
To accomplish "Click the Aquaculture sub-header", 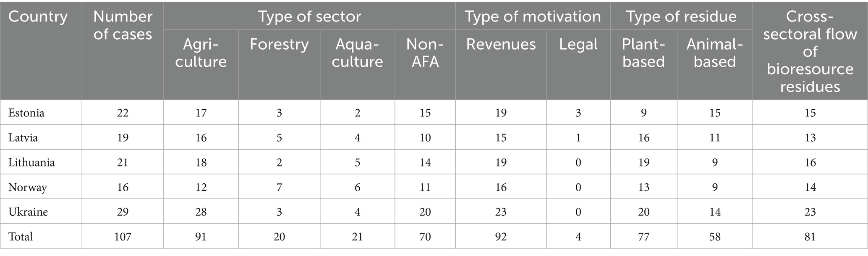I will point(357,53).
